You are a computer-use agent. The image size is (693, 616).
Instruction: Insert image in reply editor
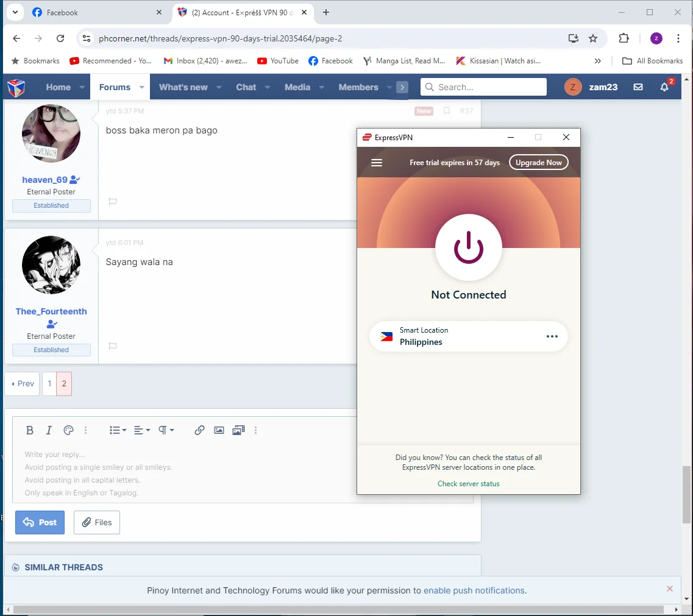pos(219,430)
